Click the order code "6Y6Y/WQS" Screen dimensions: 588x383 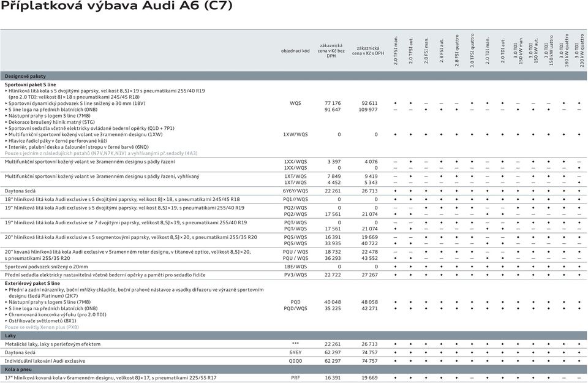tap(295, 191)
